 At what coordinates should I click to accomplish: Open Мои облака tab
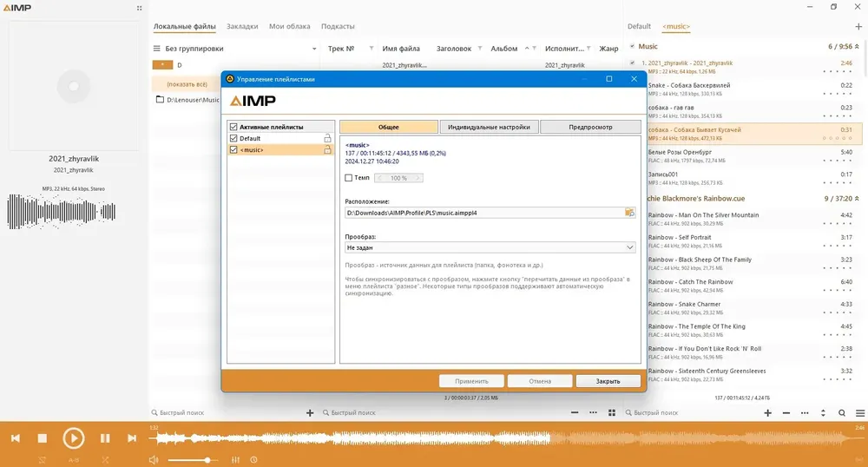click(290, 27)
